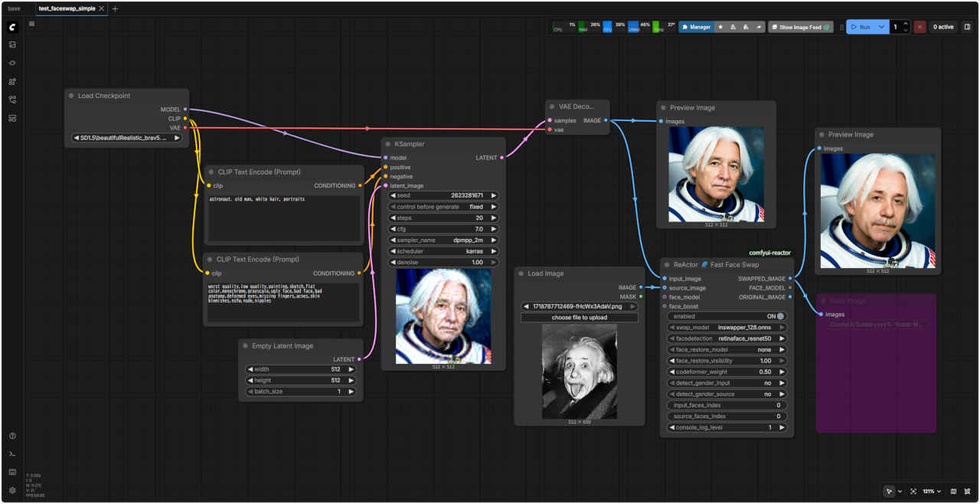Toggle the side panel icon at top right
Screen dimensions: 980x504
[967, 27]
